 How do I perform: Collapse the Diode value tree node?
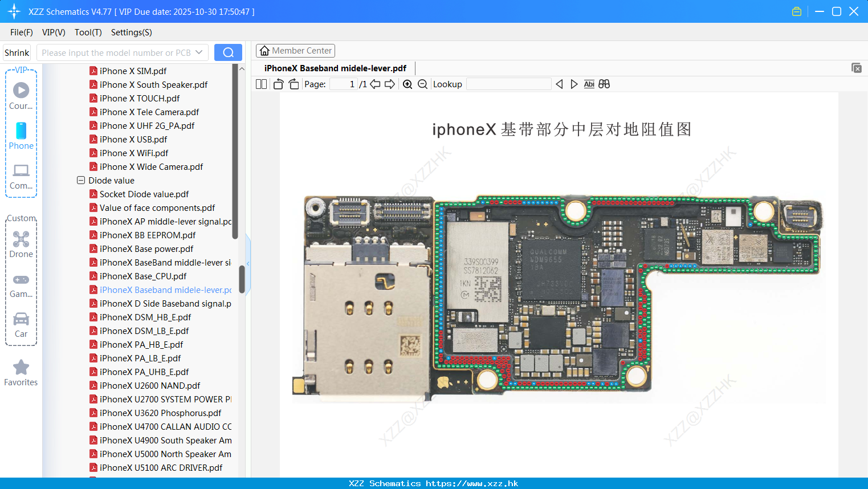pos(81,180)
